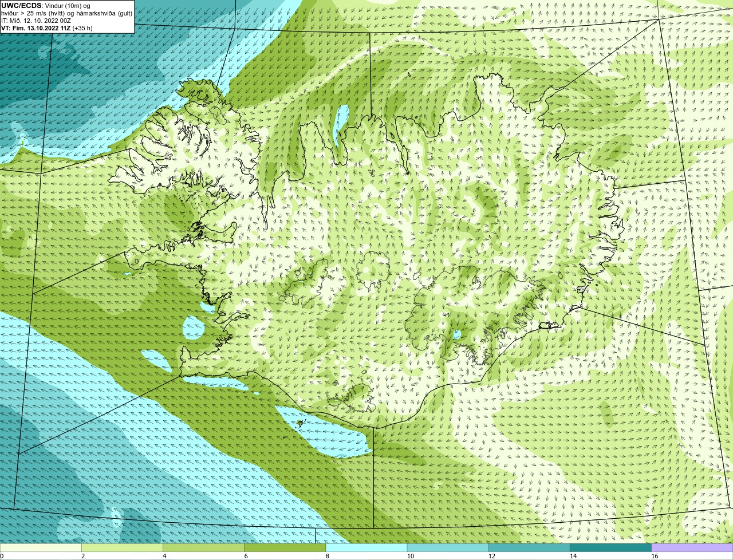733x560 pixels.
Task: Pick the 6–8 m/s olive green legend swatch
Action: (x=285, y=548)
